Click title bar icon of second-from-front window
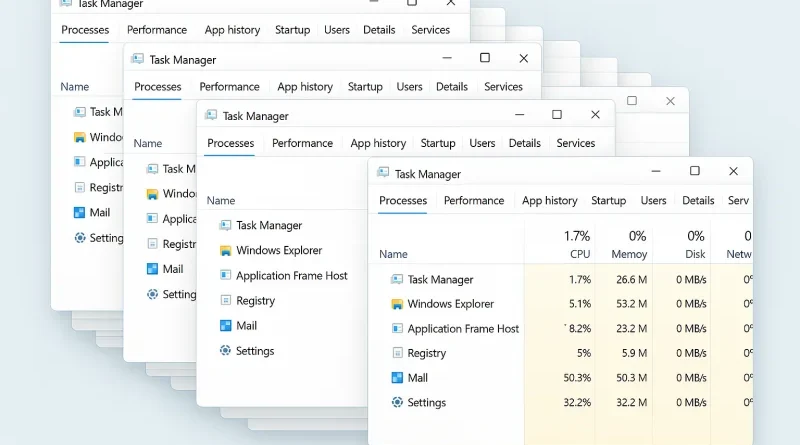 click(x=211, y=115)
